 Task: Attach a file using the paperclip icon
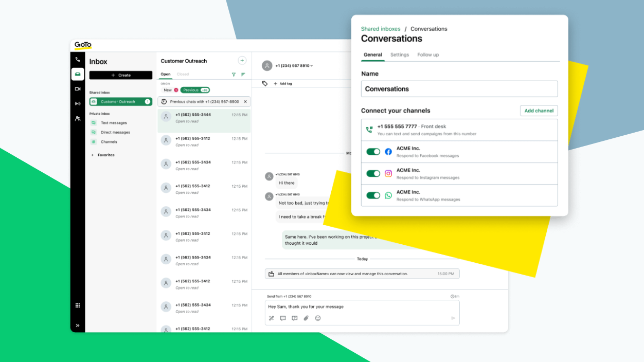click(306, 318)
